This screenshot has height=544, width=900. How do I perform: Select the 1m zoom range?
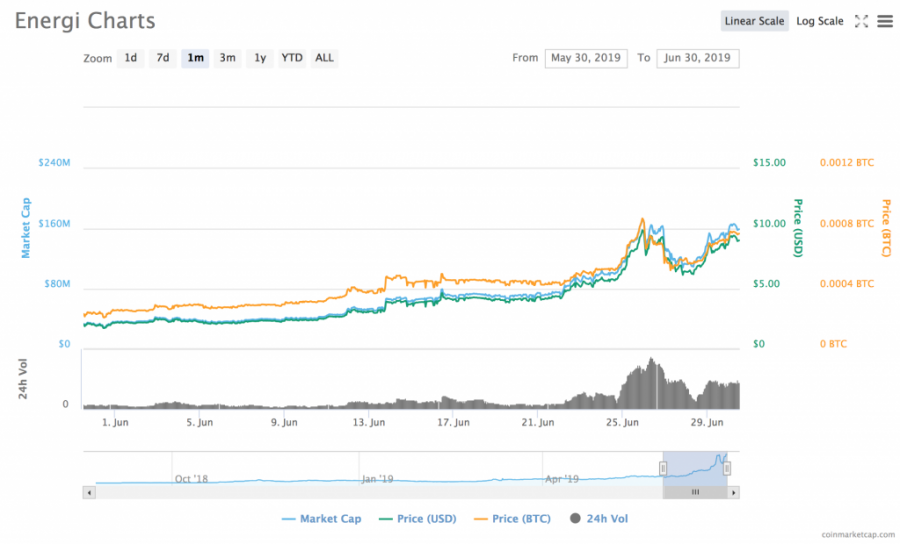pyautogui.click(x=195, y=58)
